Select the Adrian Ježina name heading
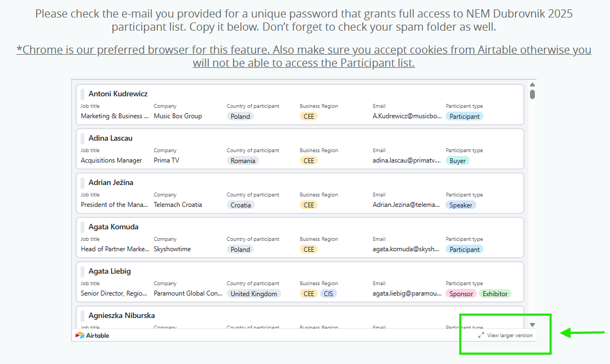 [111, 182]
